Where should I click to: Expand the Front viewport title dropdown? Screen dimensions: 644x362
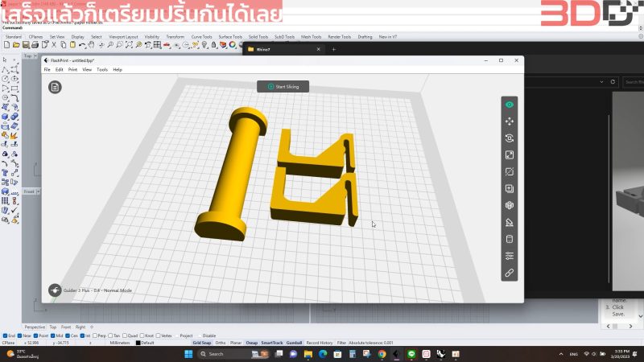coord(38,191)
